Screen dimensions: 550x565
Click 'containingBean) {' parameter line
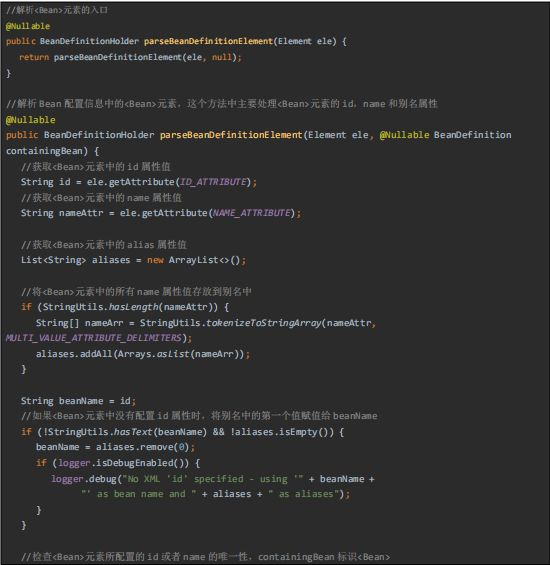[x=52, y=151]
